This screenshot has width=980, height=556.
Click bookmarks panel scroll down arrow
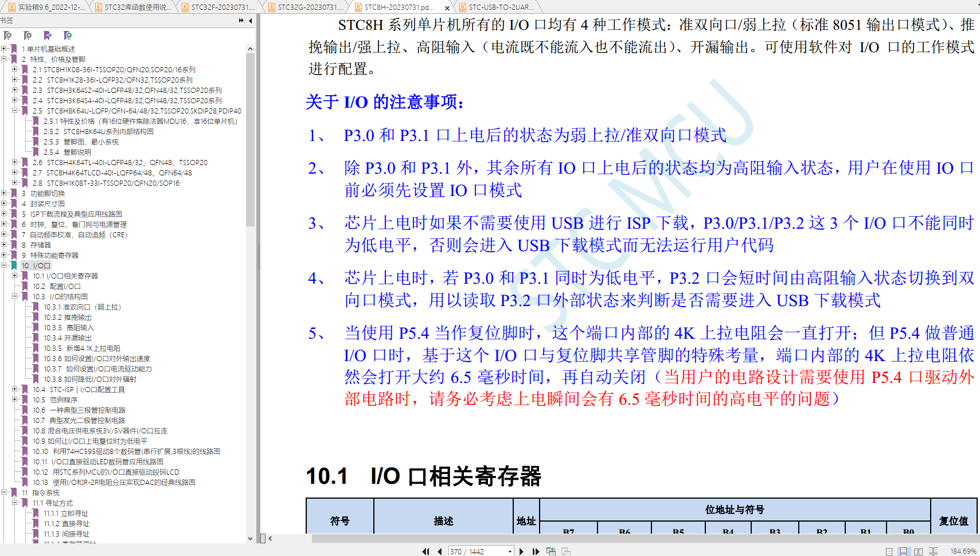click(x=250, y=538)
